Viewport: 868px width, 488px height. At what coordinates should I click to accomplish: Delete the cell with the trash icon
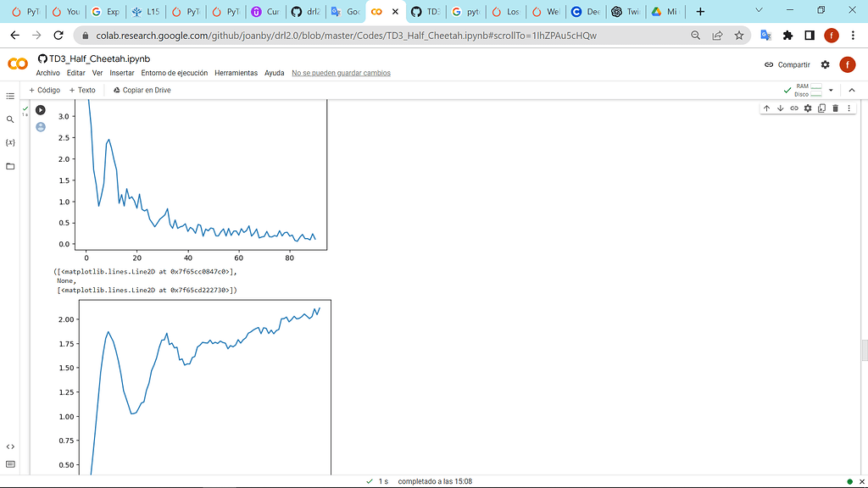(x=835, y=108)
